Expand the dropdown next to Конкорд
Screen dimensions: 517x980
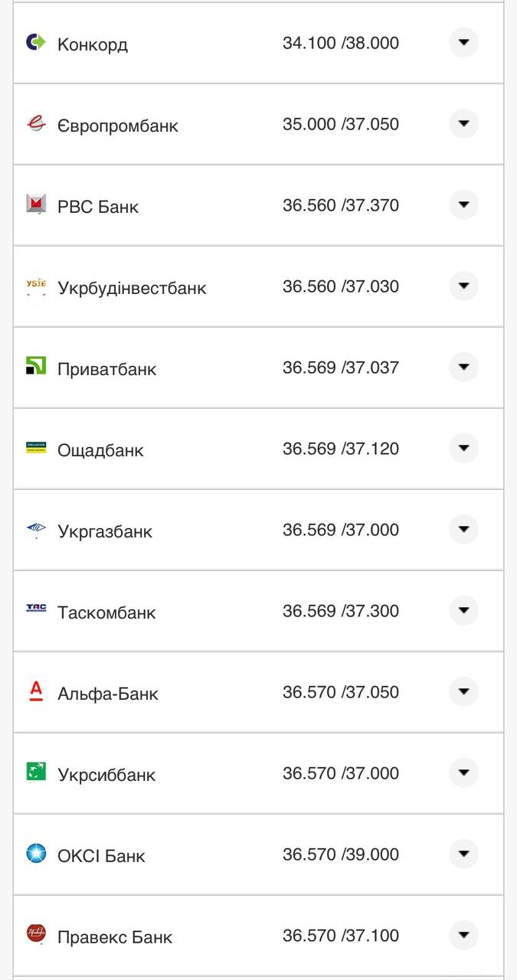pos(463,43)
